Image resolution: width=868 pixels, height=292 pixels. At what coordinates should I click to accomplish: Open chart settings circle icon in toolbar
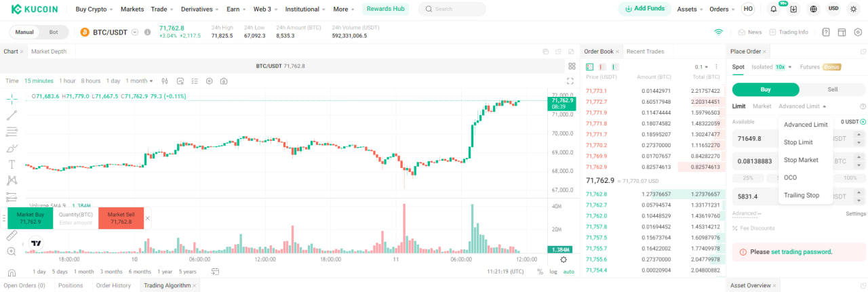tap(209, 81)
